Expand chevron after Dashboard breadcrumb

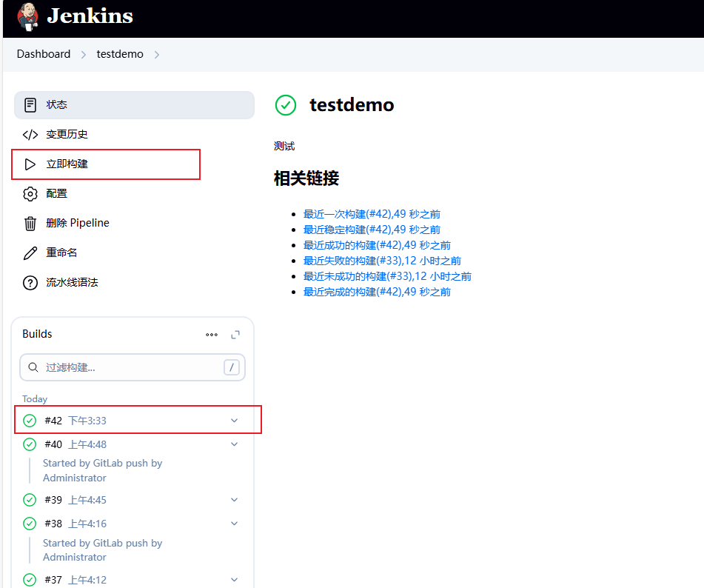pos(84,54)
